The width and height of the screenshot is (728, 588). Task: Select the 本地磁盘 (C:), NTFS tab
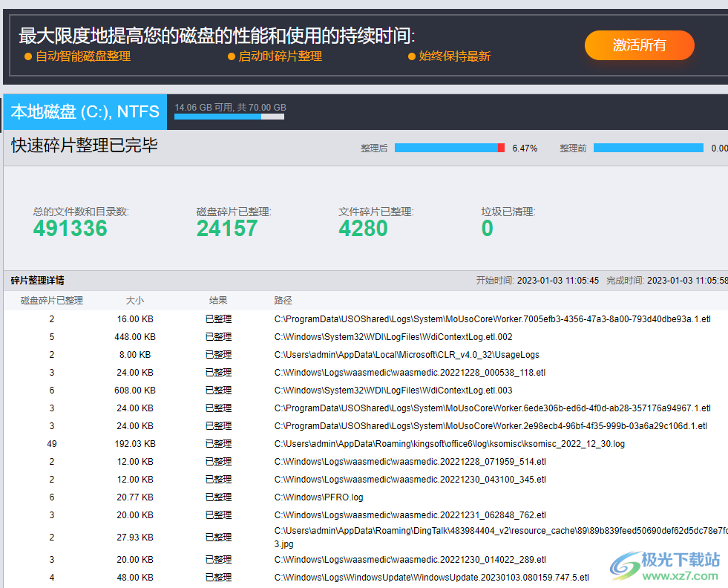point(85,112)
